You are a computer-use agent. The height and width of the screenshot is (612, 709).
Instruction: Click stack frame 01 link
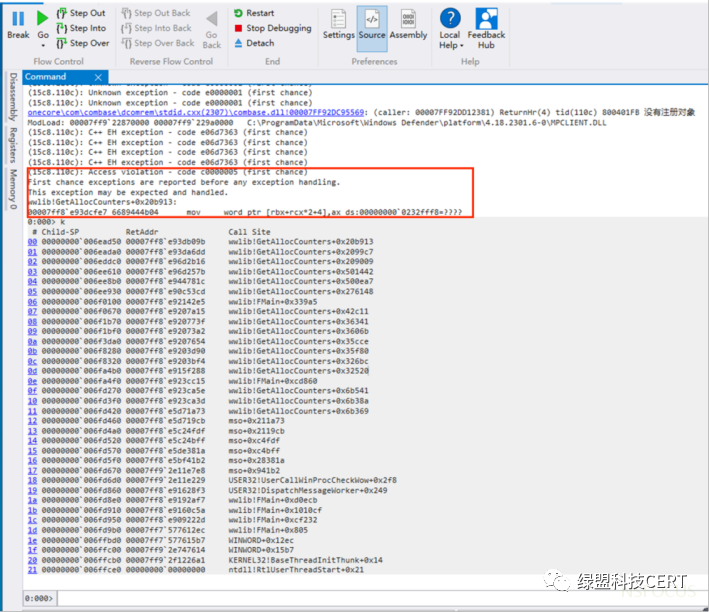tap(32, 251)
